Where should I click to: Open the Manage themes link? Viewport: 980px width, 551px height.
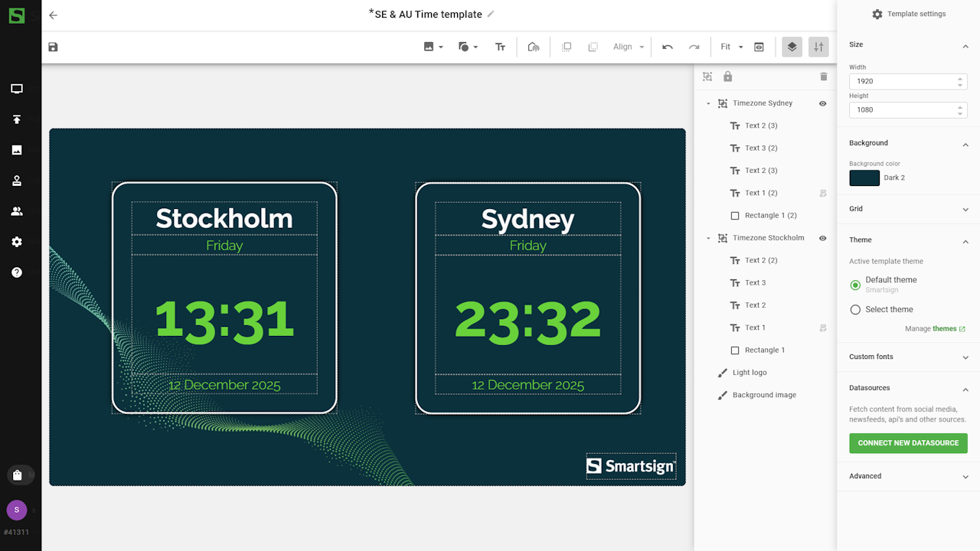tap(944, 329)
